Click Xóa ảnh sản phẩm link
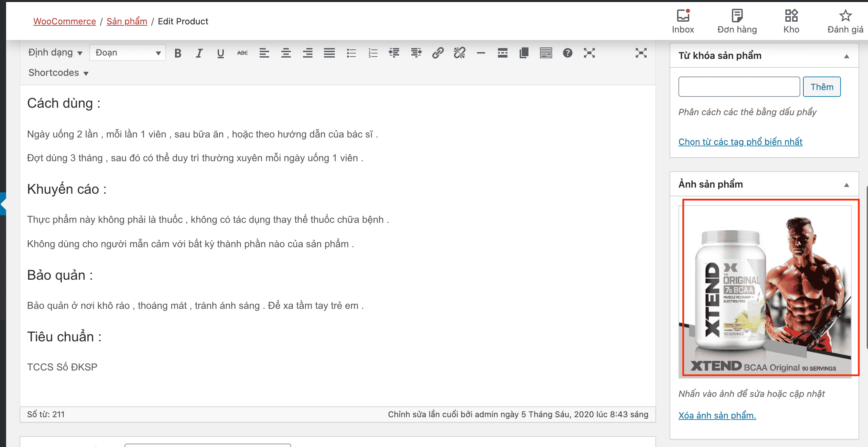The height and width of the screenshot is (447, 868). click(717, 415)
